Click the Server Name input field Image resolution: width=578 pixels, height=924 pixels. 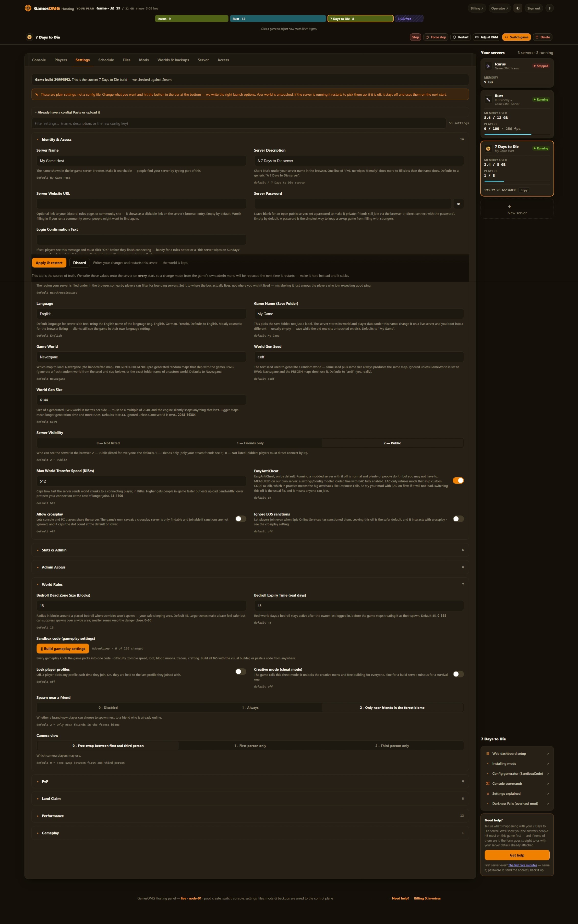click(141, 161)
